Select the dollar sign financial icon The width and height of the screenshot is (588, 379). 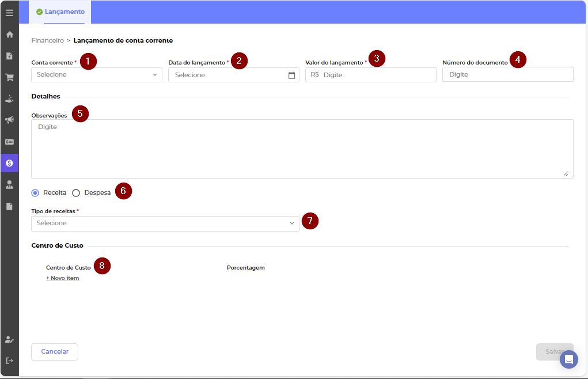9,163
